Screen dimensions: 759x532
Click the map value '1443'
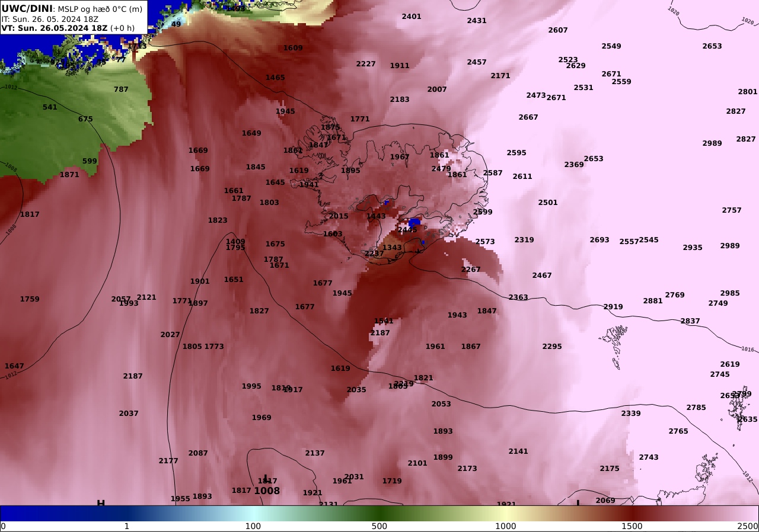pyautogui.click(x=376, y=216)
